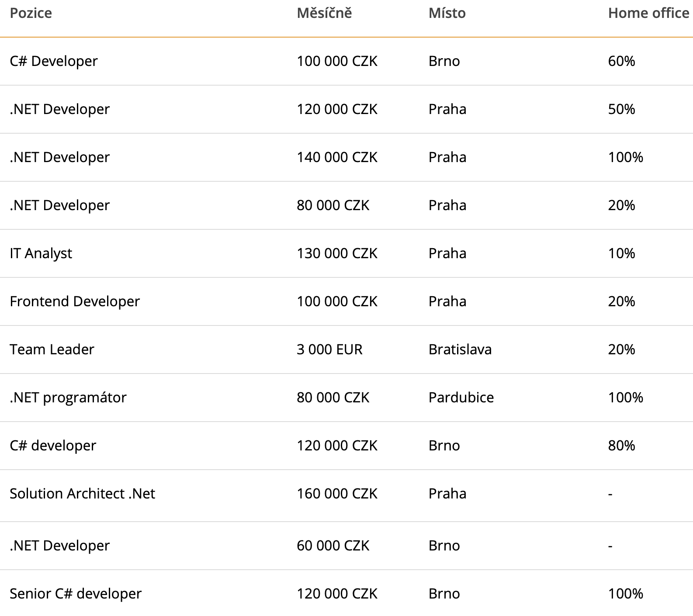Select the .NET Developer position in the 80 000 CZK Praha row
Image resolution: width=693 pixels, height=616 pixels.
coord(59,205)
